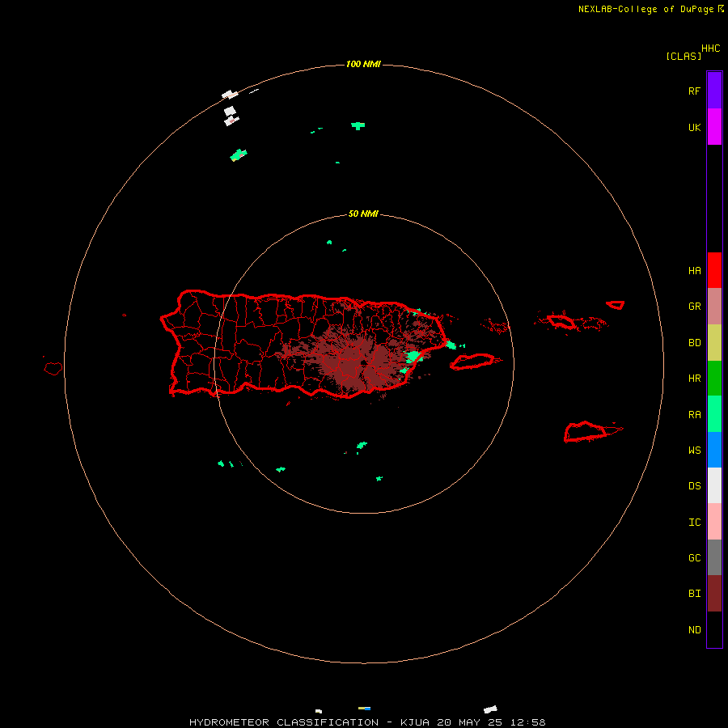The height and width of the screenshot is (728, 728).
Task: Click the '100 NMI' range ring label
Action: pos(363,64)
